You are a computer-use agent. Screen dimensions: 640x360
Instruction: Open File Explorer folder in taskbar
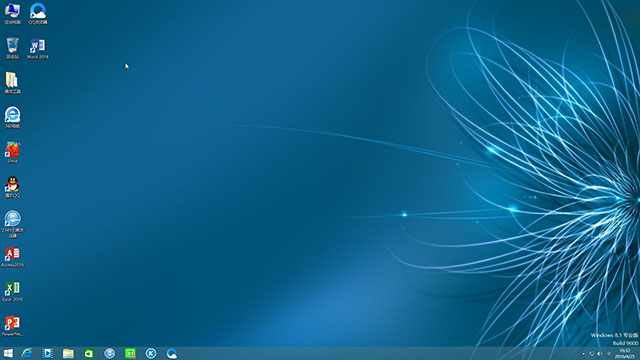click(68, 353)
